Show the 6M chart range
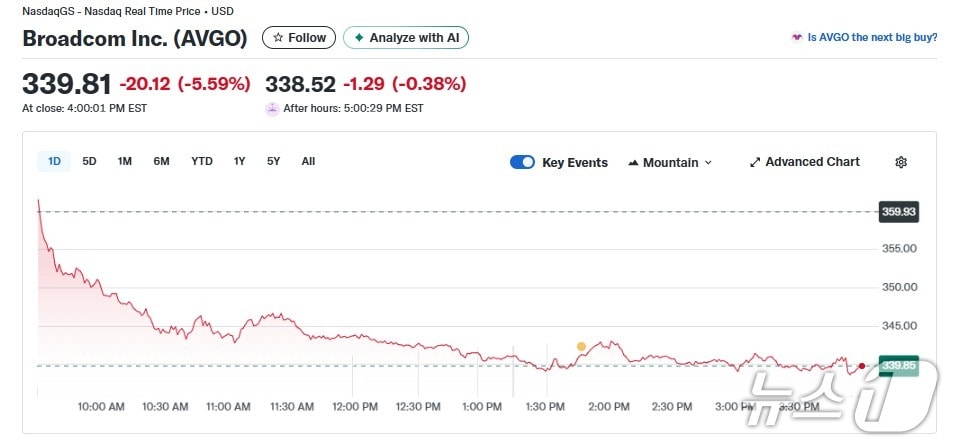The image size is (953, 447). [161, 161]
